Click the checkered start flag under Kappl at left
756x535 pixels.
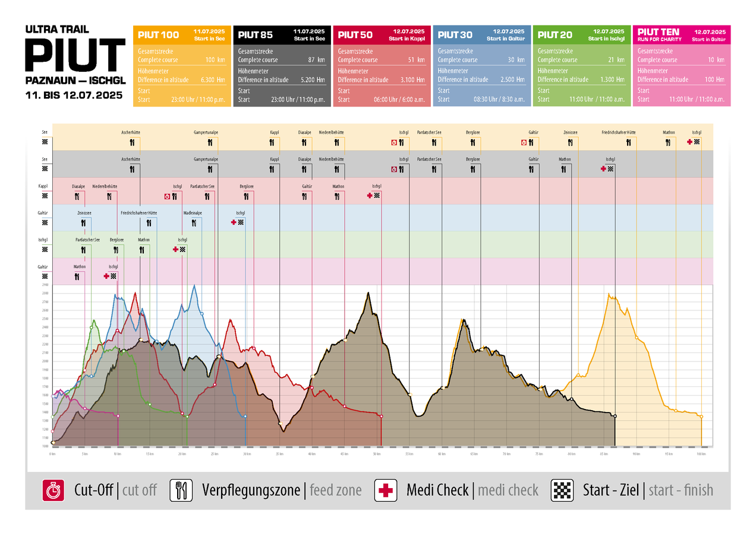coord(45,196)
